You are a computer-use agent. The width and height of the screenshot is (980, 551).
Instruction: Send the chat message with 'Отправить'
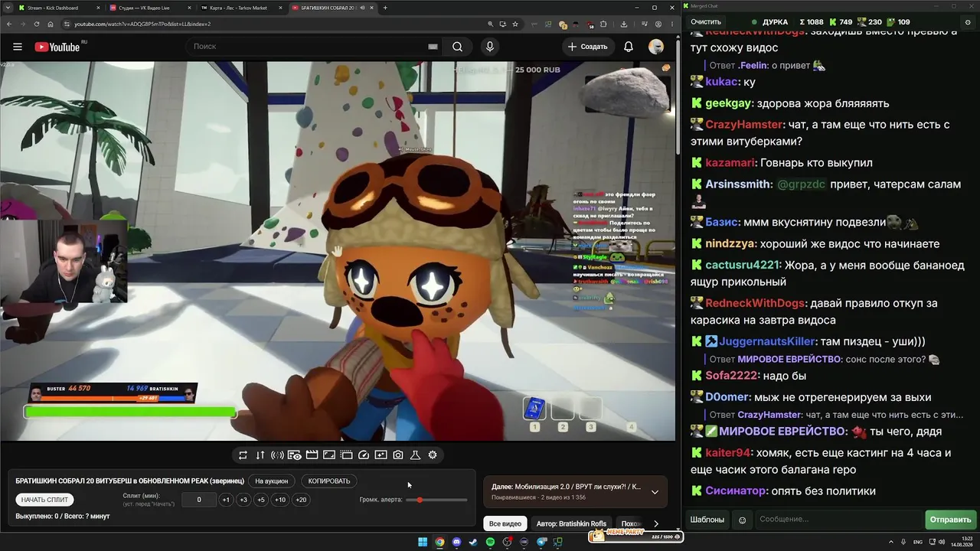pyautogui.click(x=950, y=520)
